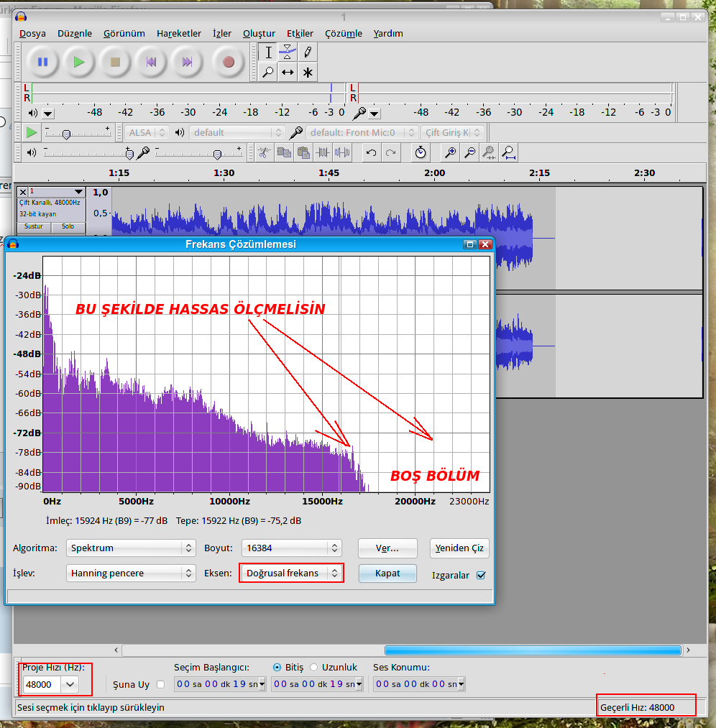Click the Zoom In magnifier icon

pyautogui.click(x=450, y=152)
